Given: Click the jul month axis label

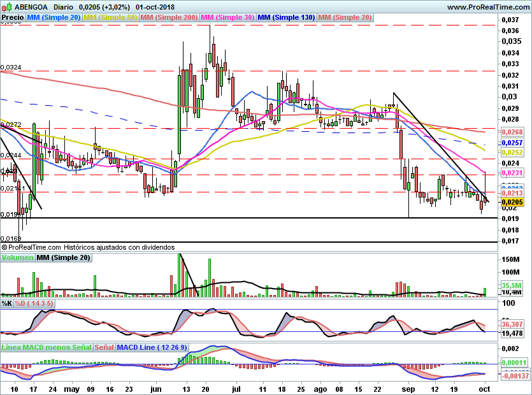Looking at the screenshot, I should pos(236,389).
